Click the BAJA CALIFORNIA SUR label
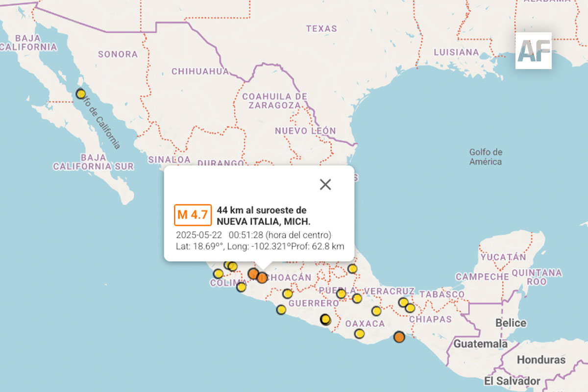 click(x=93, y=162)
